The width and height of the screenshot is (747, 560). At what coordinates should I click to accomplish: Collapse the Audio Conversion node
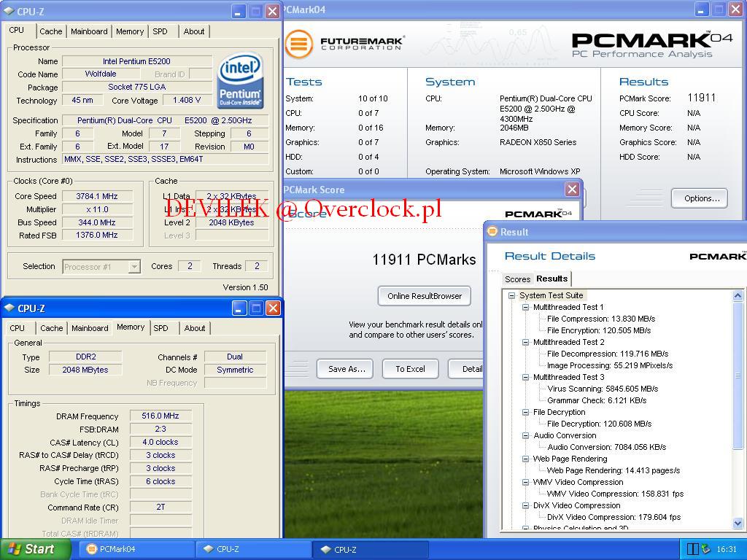tap(525, 436)
